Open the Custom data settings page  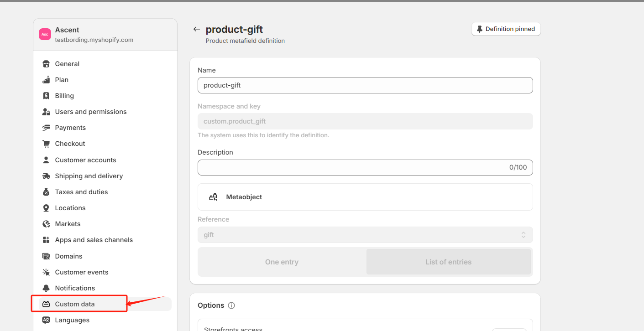[75, 304]
